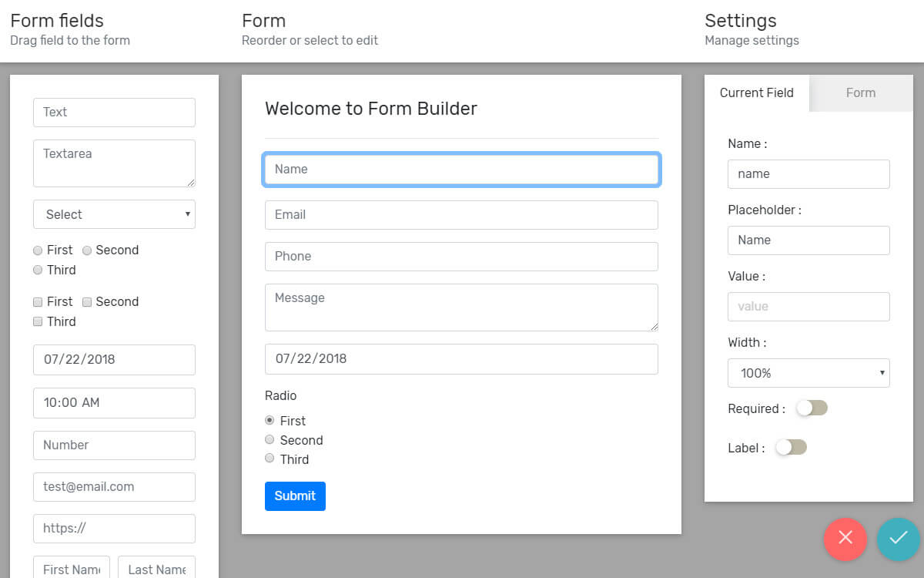This screenshot has height=578, width=924.
Task: Switch to the Current Field tab
Action: pyautogui.click(x=756, y=92)
